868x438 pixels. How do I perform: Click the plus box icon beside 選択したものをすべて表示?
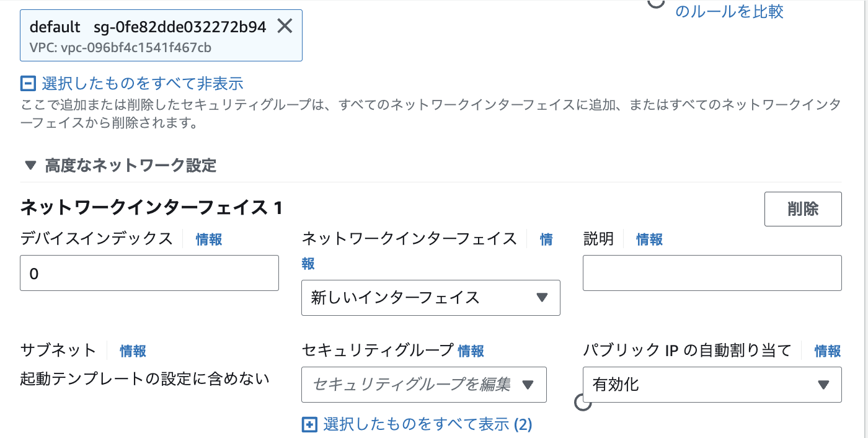[309, 424]
